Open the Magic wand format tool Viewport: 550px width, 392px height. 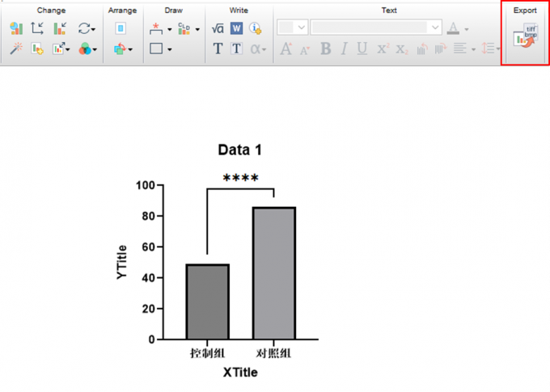[x=16, y=49]
